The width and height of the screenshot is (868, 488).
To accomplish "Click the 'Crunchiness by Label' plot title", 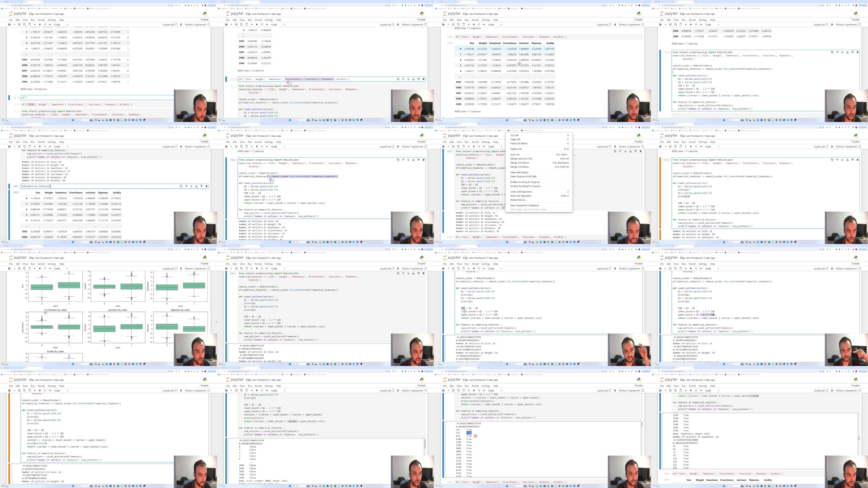I will coord(55,310).
